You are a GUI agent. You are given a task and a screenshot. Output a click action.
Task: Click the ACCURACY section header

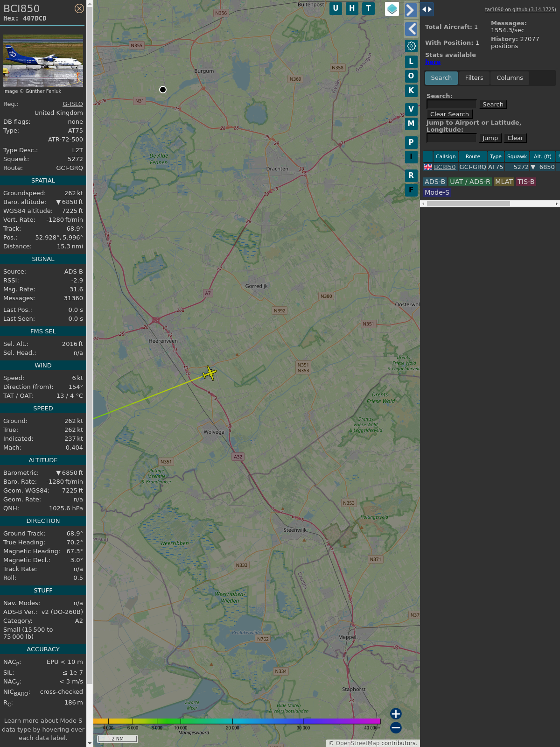[x=43, y=649]
